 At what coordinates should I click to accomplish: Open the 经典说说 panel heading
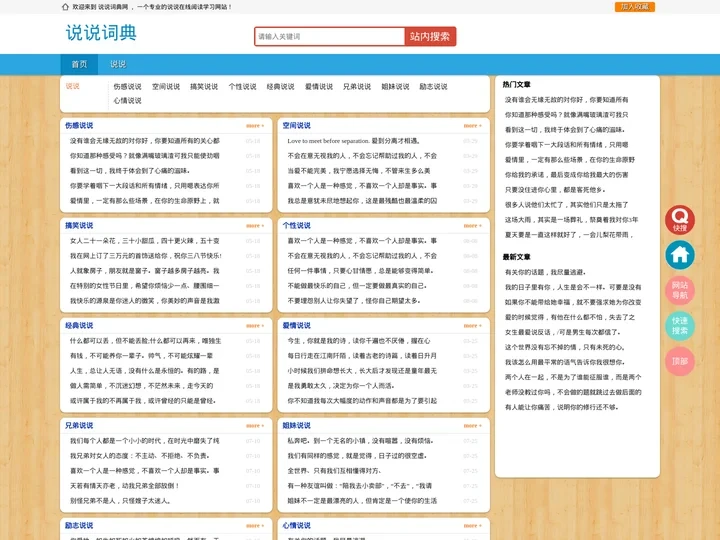(79, 326)
